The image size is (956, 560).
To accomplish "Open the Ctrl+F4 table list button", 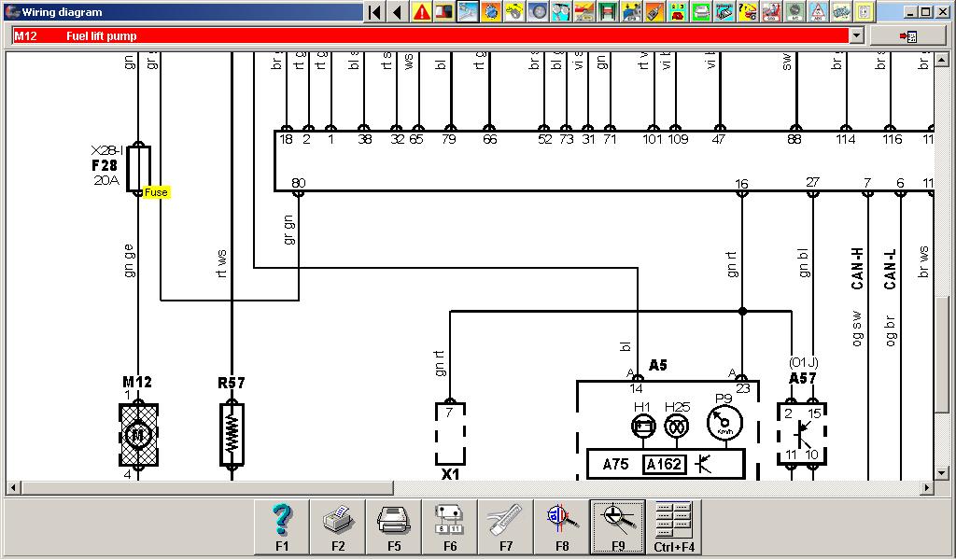I will 673,527.
